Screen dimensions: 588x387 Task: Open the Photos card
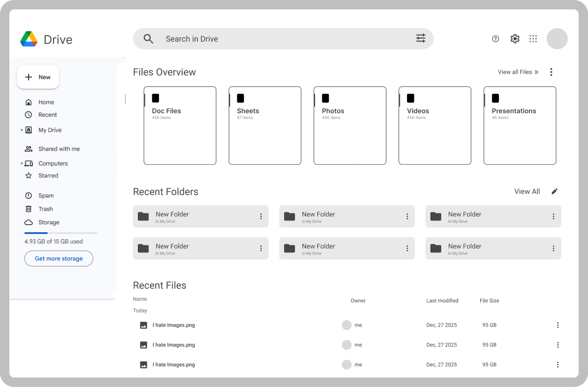(350, 125)
